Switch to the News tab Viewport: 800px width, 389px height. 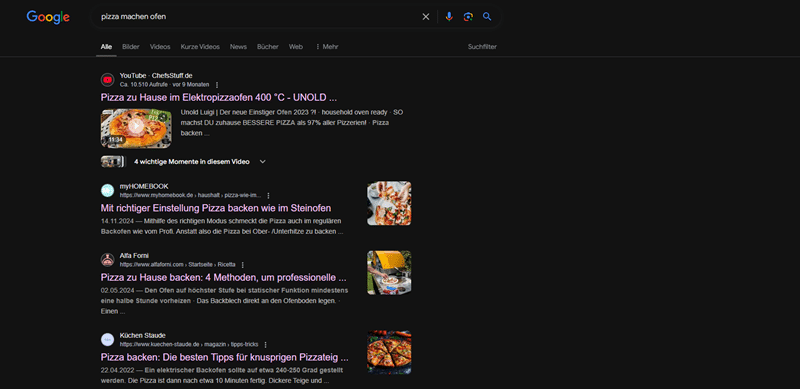coord(238,46)
